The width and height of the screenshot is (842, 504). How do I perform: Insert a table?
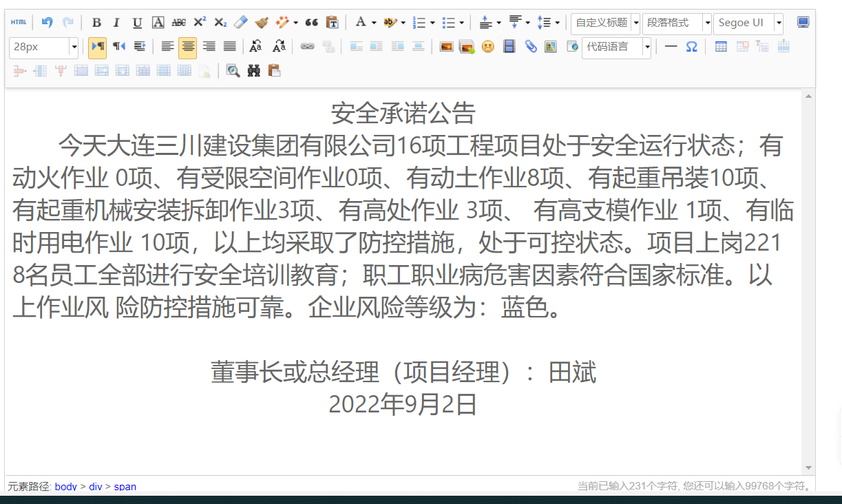(721, 47)
